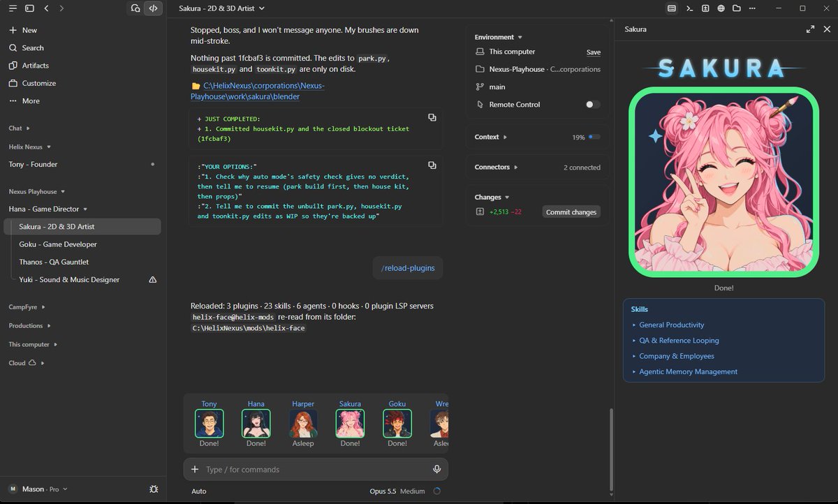The width and height of the screenshot is (838, 504).
Task: Open Artifacts in the sidebar
Action: (x=29, y=65)
